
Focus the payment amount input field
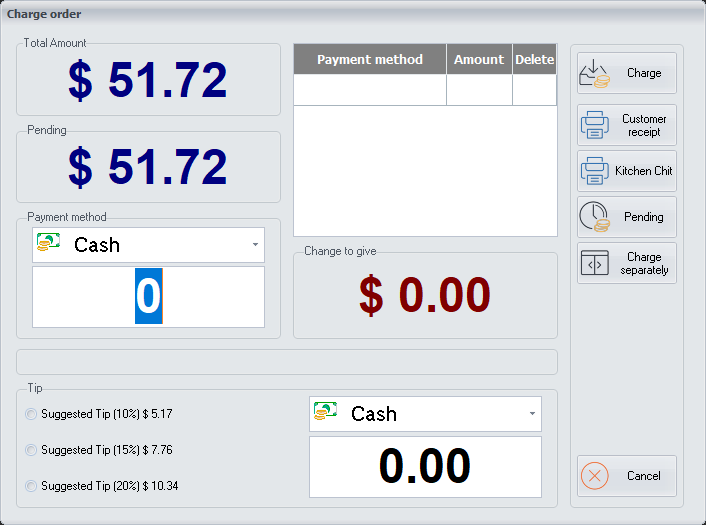tap(148, 297)
